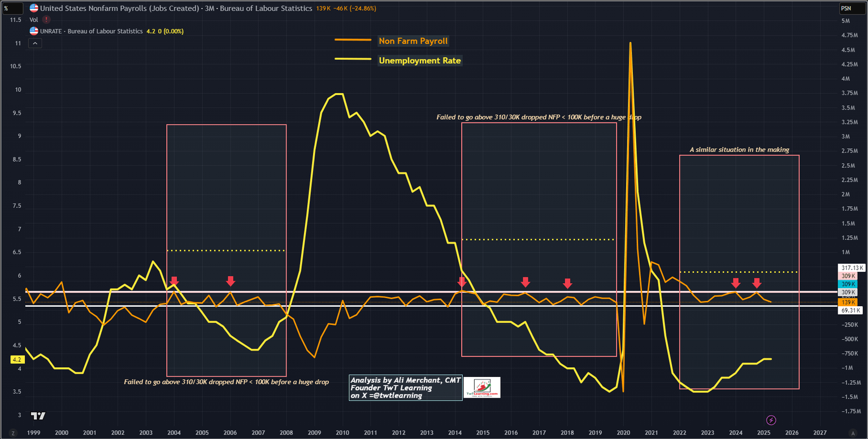Click the 4.75M label on the right axis
The image size is (868, 439).
tap(849, 35)
